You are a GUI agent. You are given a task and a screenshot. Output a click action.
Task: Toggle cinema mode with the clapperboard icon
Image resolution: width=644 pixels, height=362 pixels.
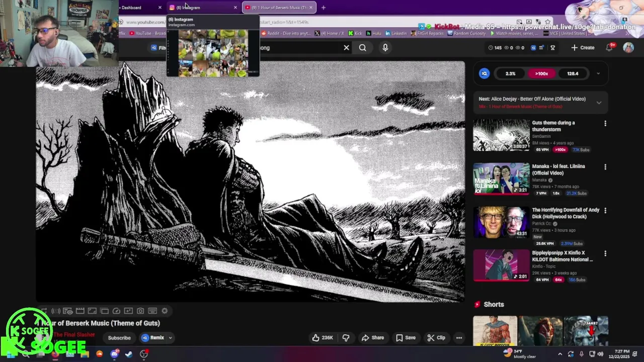click(80, 311)
